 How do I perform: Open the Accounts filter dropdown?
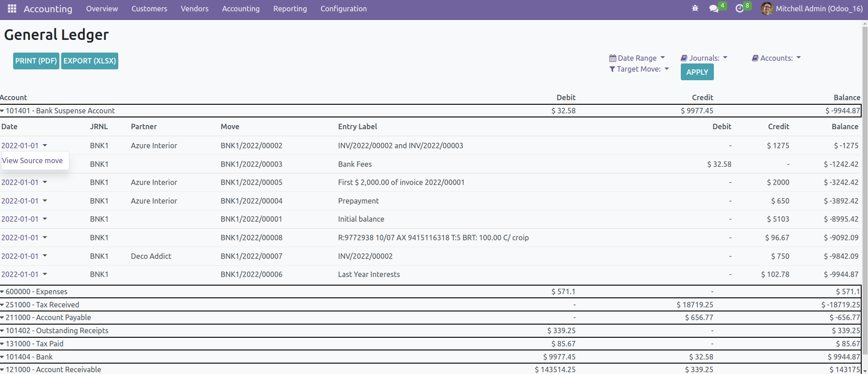tap(776, 58)
